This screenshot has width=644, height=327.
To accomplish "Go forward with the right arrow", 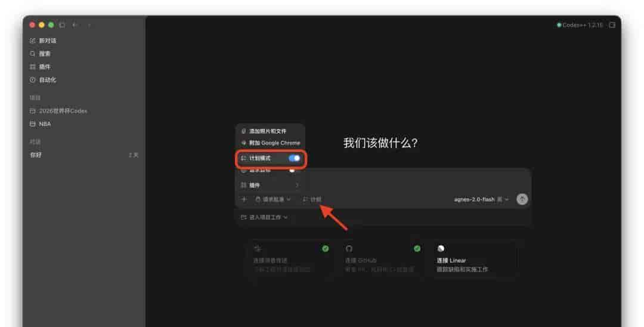I will [89, 25].
